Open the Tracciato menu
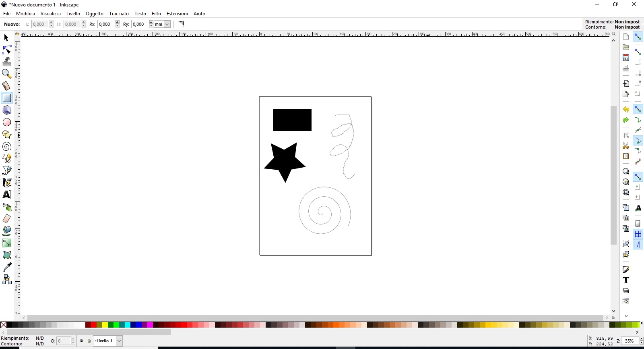This screenshot has height=349, width=644. [119, 14]
